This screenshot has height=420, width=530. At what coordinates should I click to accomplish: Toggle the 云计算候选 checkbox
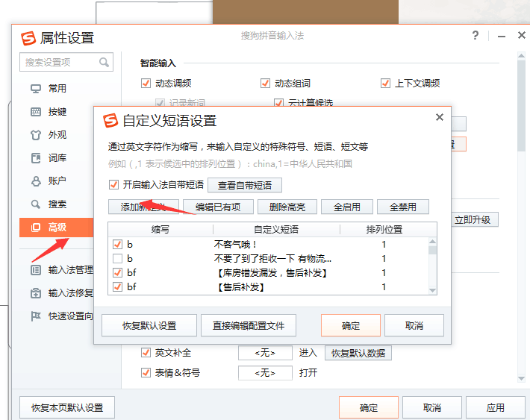279,102
